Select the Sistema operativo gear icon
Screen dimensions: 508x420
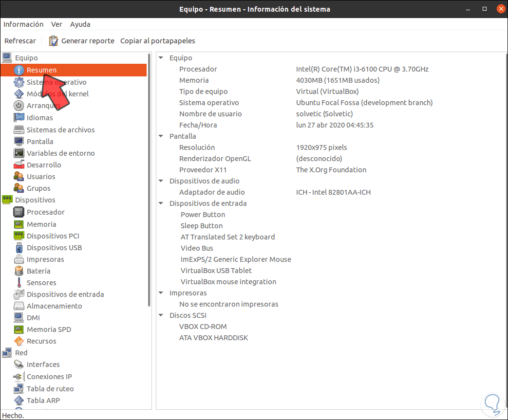pos(19,82)
